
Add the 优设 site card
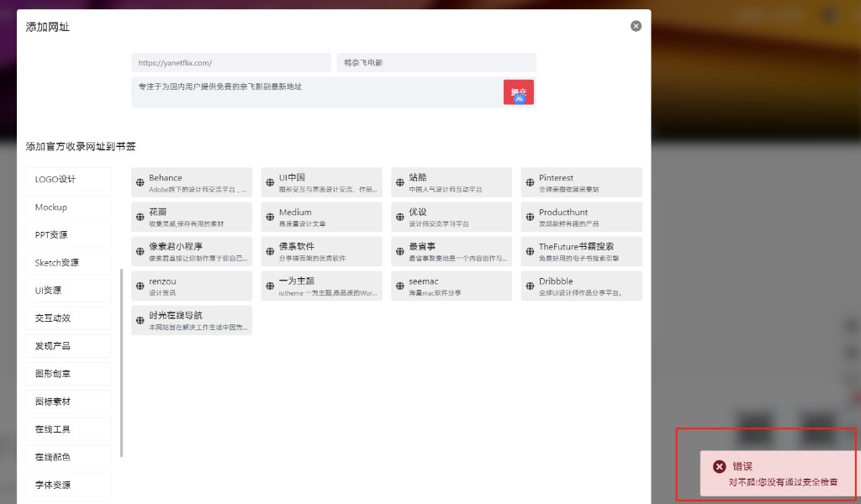click(452, 218)
